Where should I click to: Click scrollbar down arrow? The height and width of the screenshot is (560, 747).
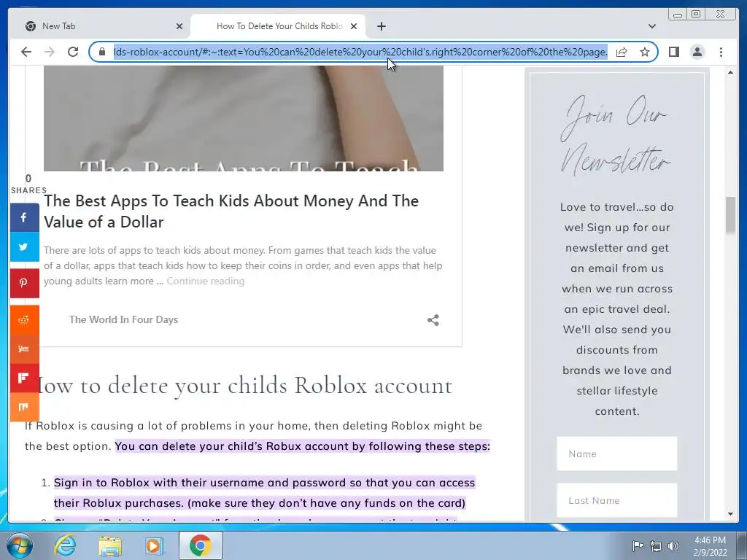(730, 514)
